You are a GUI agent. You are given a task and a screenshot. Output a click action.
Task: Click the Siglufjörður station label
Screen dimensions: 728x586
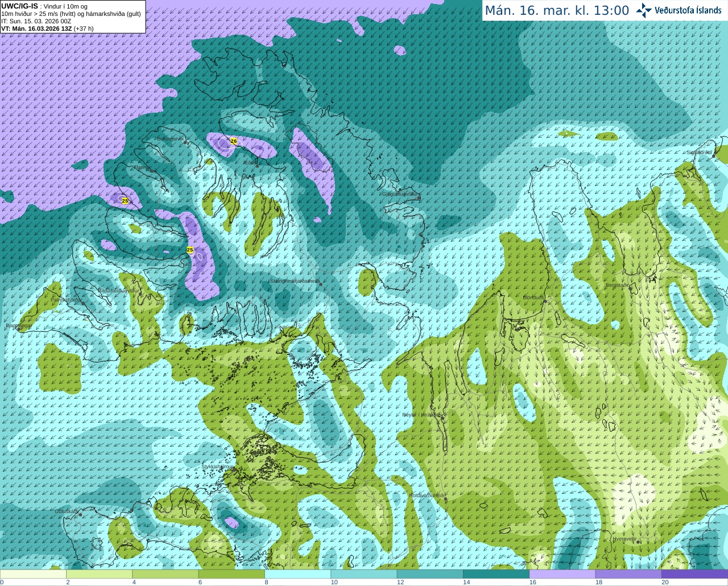(700, 152)
